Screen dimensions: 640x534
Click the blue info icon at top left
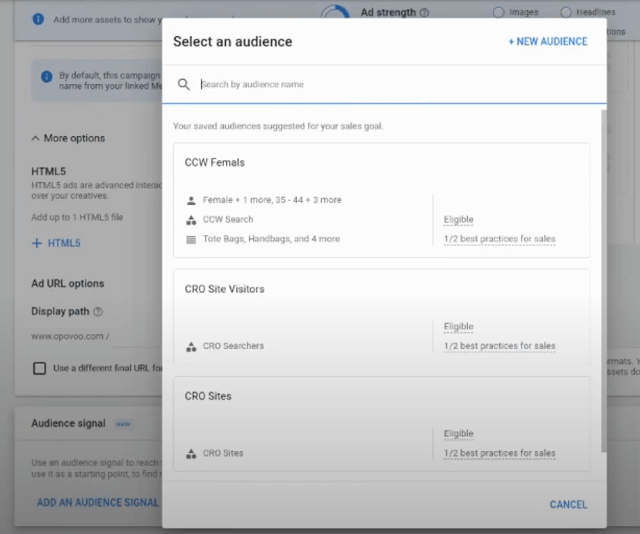pyautogui.click(x=38, y=19)
